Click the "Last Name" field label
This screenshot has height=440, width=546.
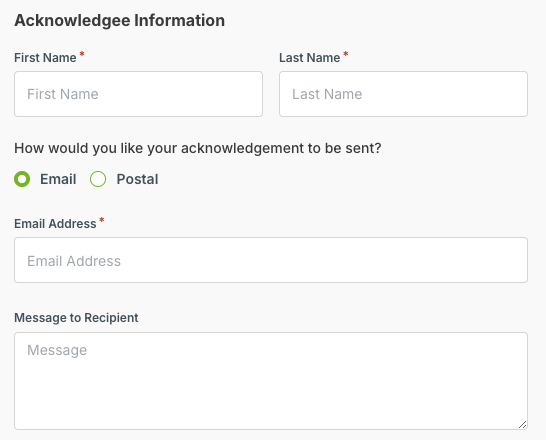(x=310, y=58)
